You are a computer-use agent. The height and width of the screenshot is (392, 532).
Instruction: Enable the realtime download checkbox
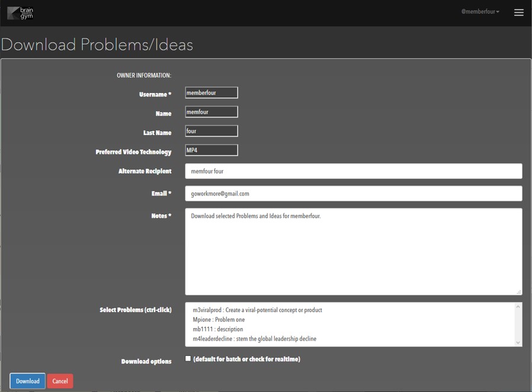188,358
